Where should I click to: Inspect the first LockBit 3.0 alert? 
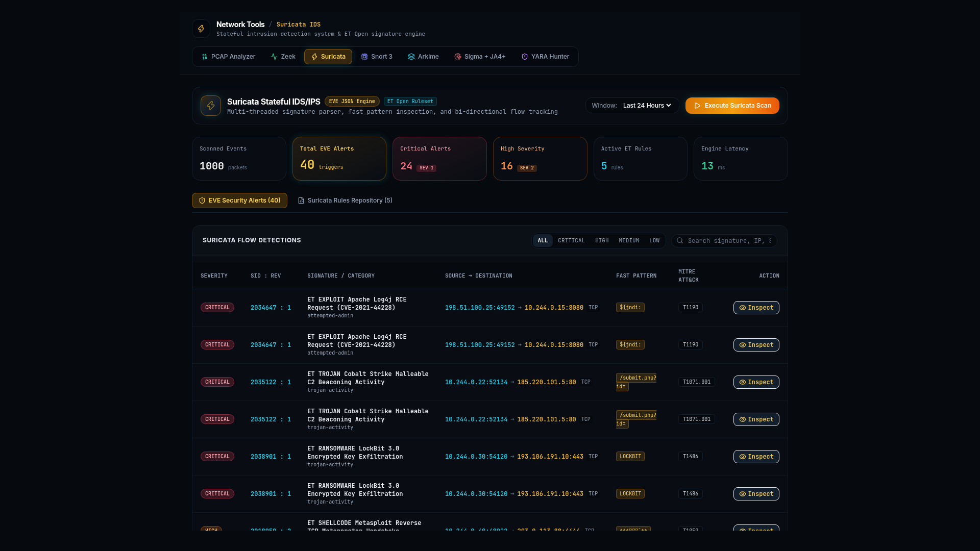click(756, 457)
